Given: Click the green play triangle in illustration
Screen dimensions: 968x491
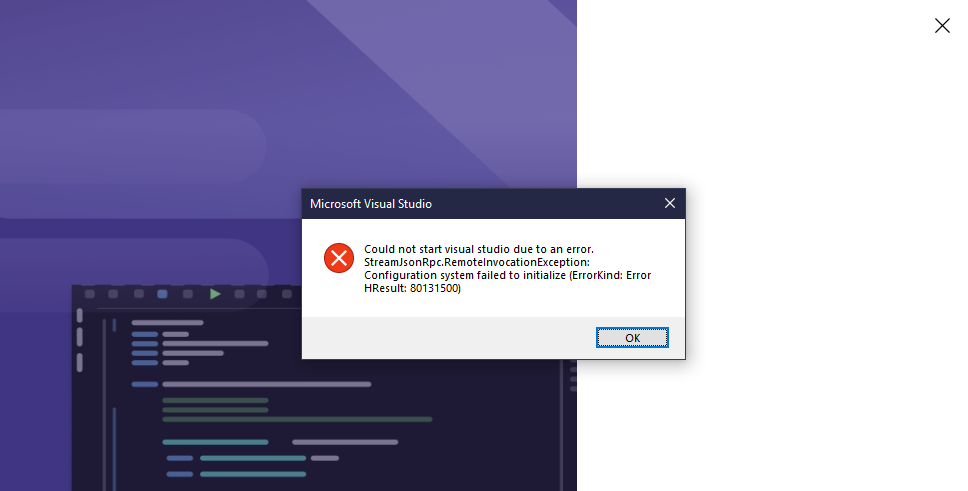Looking at the screenshot, I should [x=215, y=294].
